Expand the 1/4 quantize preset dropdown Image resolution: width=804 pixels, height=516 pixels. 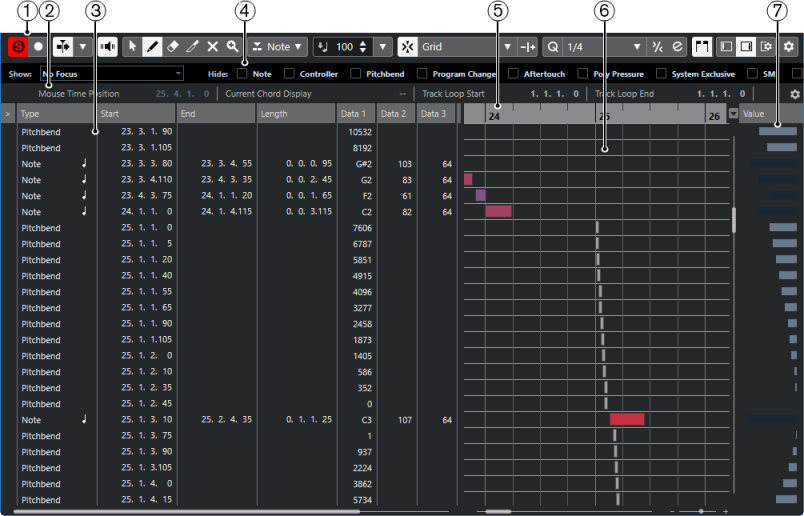637,47
